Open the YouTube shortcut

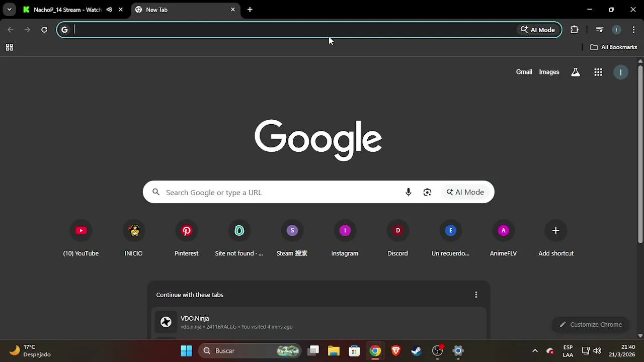[81, 238]
